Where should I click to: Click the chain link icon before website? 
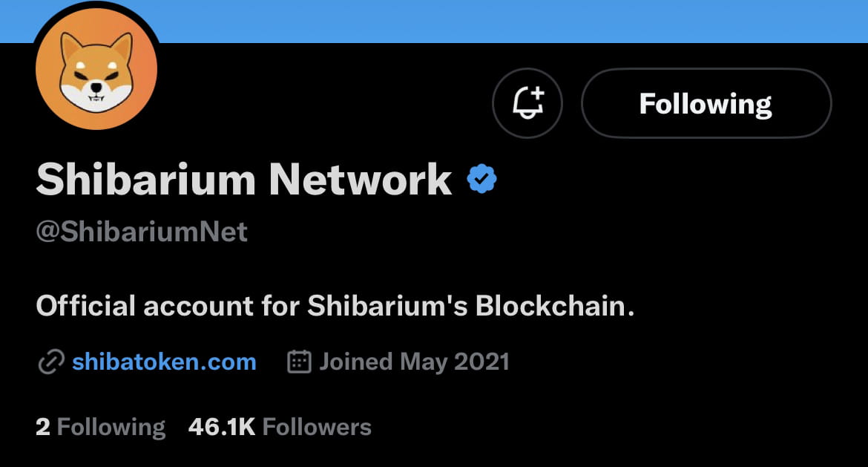[x=49, y=362]
